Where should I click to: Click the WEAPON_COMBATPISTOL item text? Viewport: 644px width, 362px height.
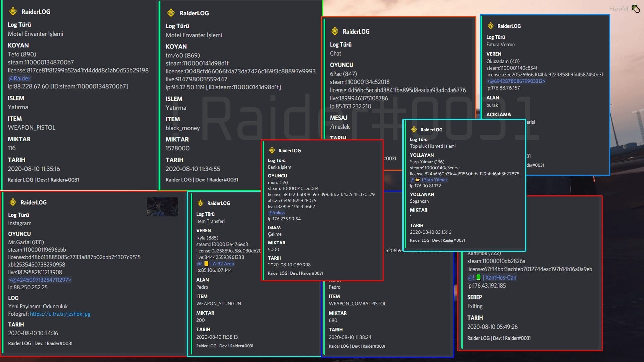click(x=357, y=304)
